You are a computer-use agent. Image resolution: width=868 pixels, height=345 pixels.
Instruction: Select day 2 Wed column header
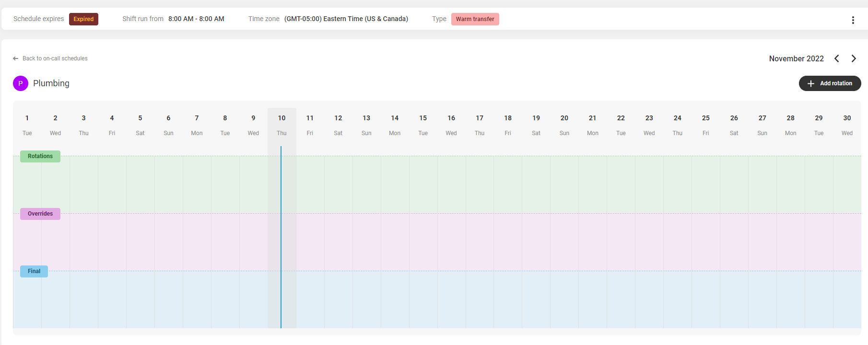pyautogui.click(x=56, y=125)
